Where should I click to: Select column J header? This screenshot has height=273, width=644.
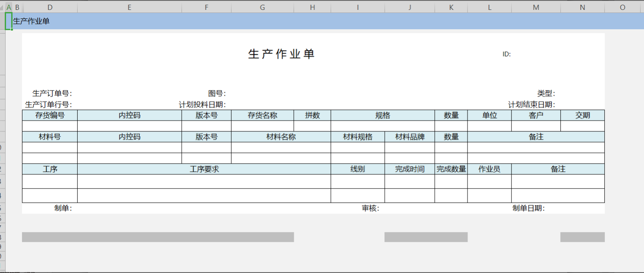[409, 7]
